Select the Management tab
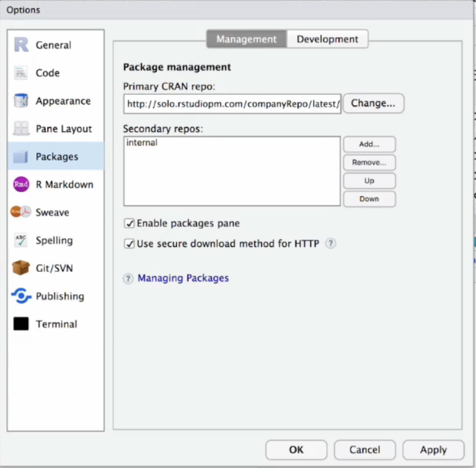Viewport: 476px width, 468px height. click(246, 39)
